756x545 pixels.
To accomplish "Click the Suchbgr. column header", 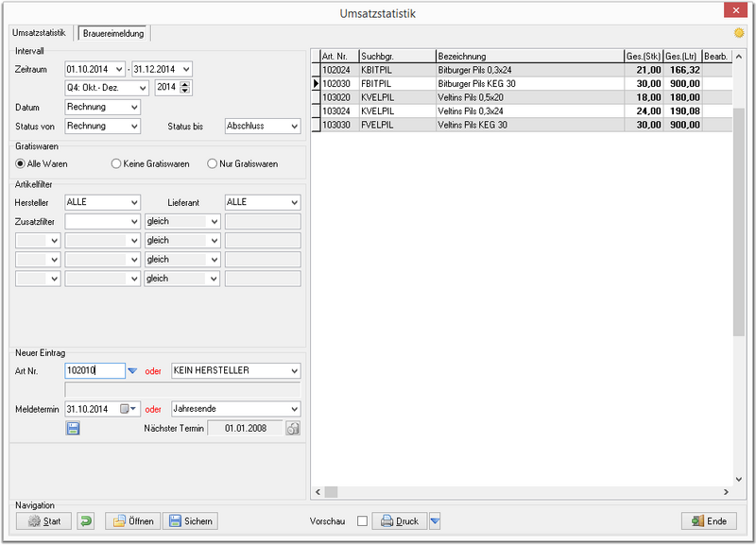I will [x=398, y=57].
